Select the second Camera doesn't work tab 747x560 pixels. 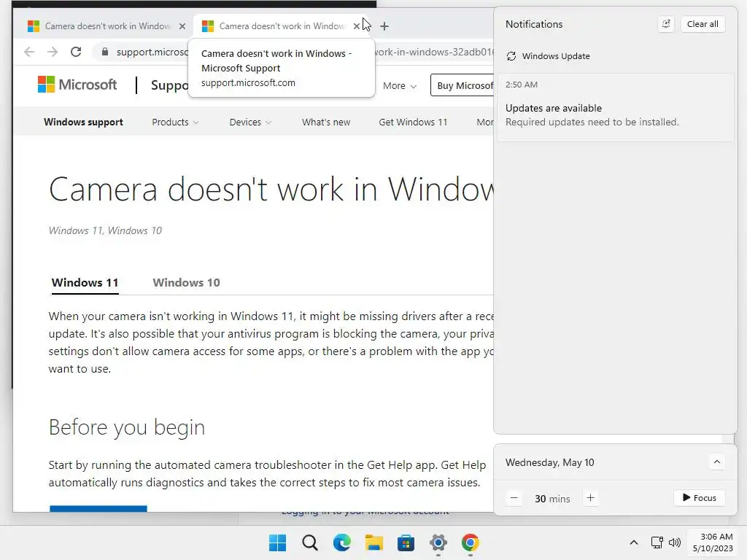pyautogui.click(x=281, y=26)
